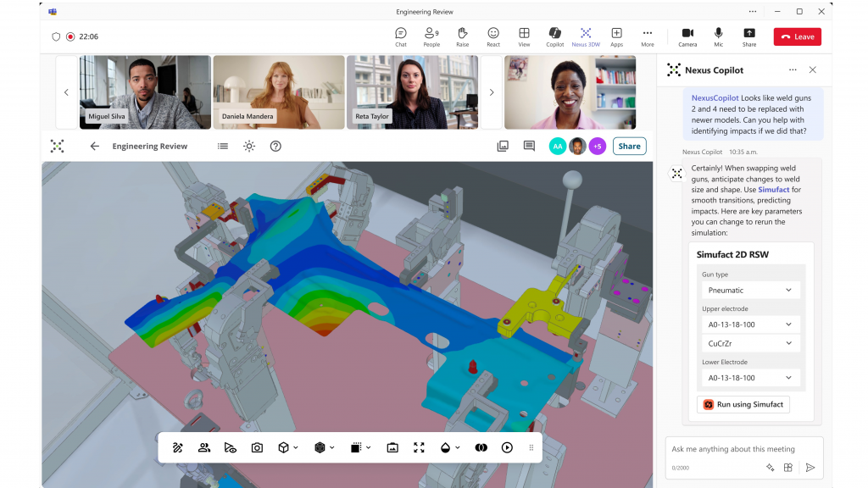Expand the Upper electrode A0-13-18-100 dropdown
The width and height of the screenshot is (868, 488).
pos(749,324)
